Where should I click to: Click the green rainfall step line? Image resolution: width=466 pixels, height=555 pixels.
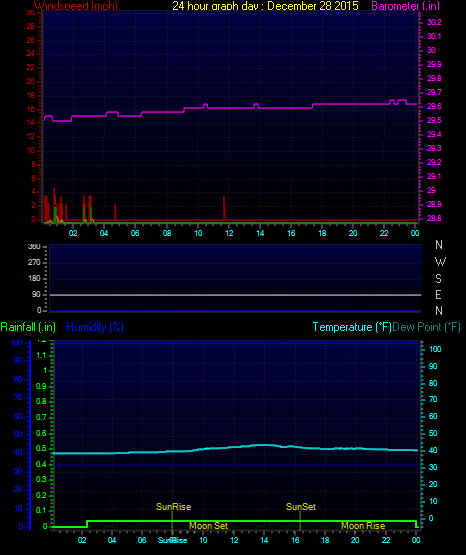point(251,521)
